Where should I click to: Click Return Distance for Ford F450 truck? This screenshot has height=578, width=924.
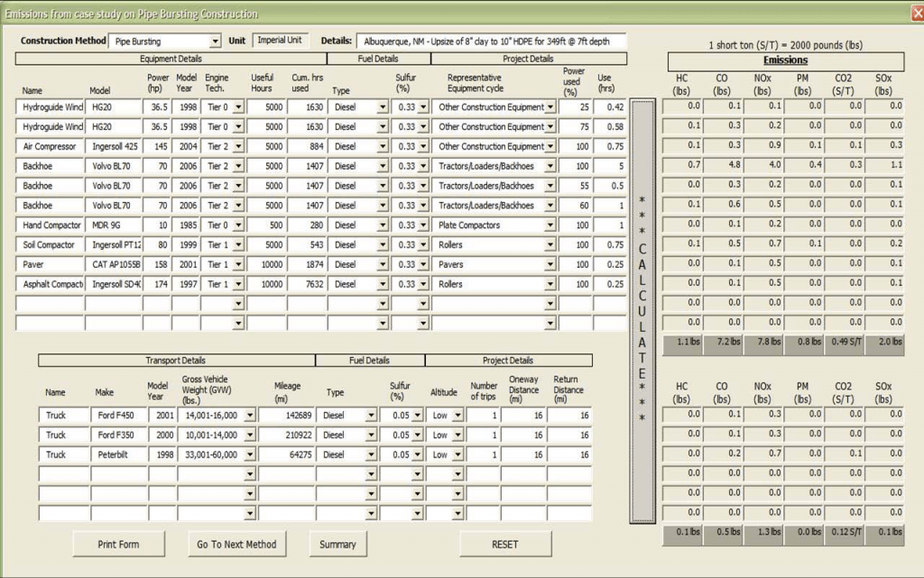coord(569,416)
